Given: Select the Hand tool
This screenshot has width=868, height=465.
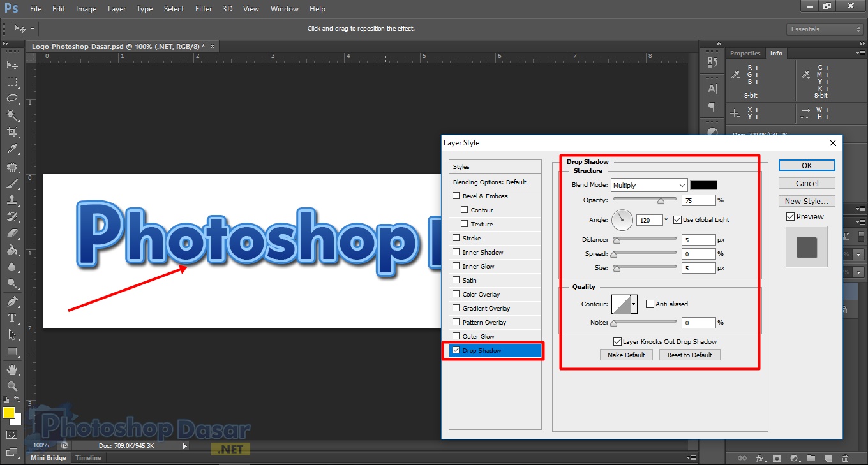Looking at the screenshot, I should pyautogui.click(x=12, y=369).
